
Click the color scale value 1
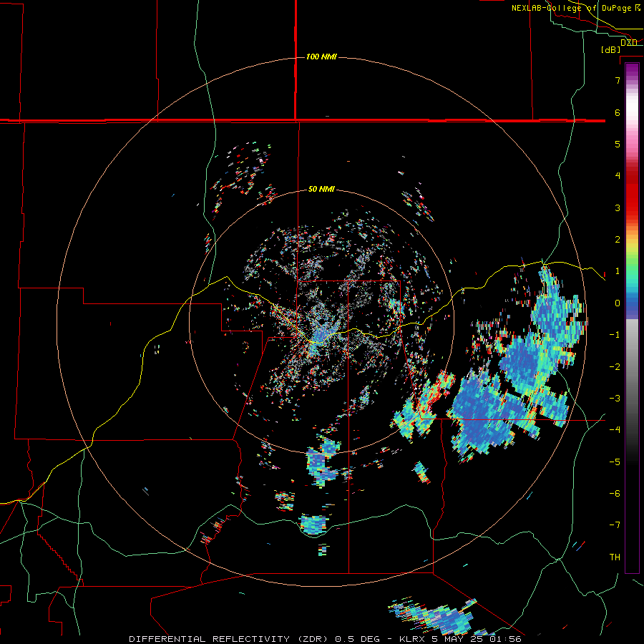pyautogui.click(x=618, y=271)
